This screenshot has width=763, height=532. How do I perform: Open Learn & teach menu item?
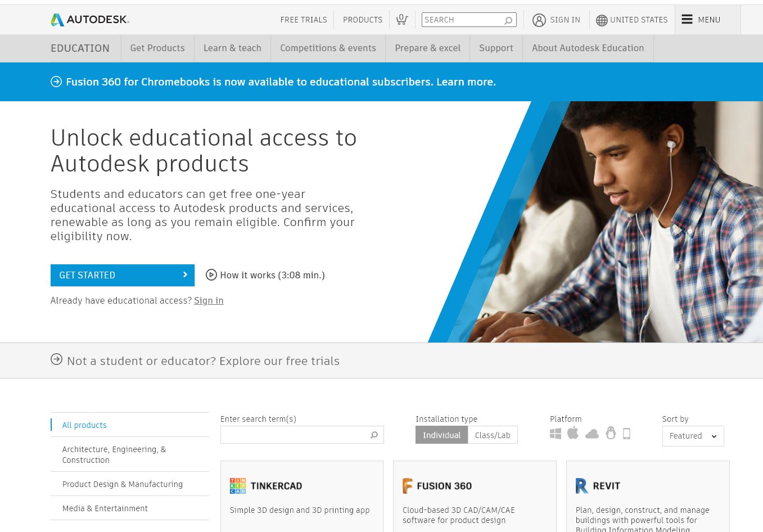[x=232, y=48]
